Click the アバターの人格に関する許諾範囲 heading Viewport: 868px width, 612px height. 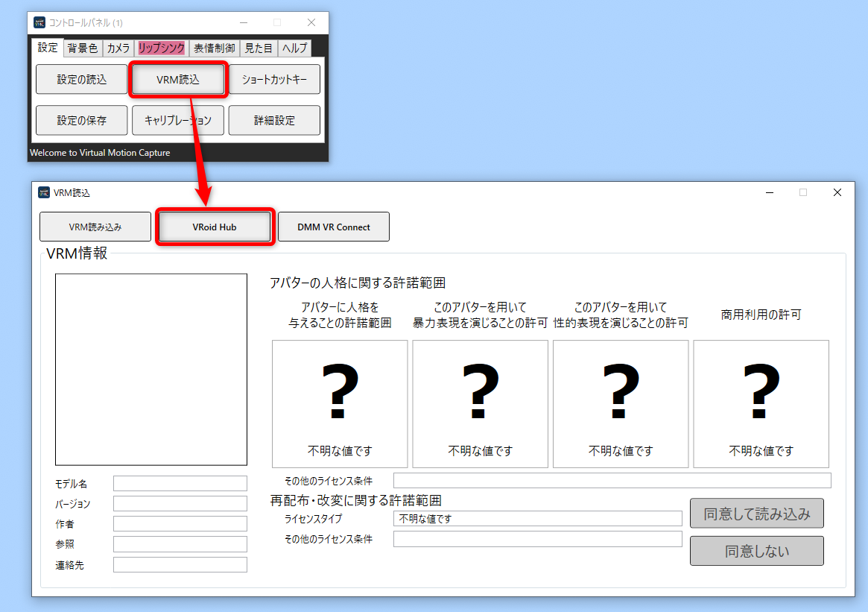pos(358,283)
